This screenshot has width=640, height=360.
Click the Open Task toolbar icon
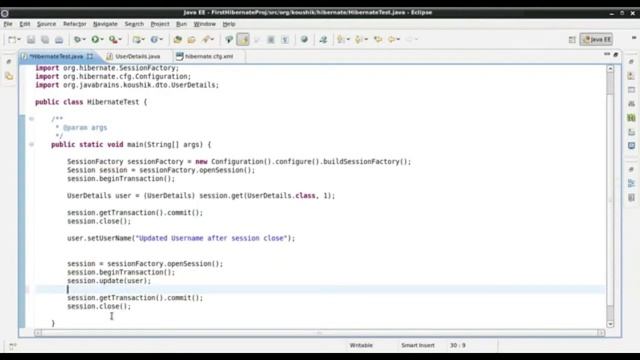tap(191, 40)
